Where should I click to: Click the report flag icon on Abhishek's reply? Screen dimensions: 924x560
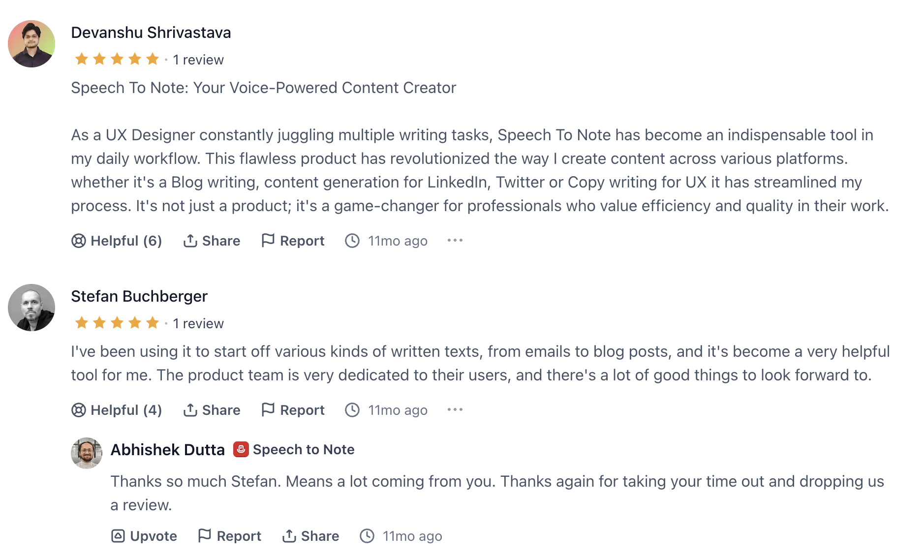point(204,535)
